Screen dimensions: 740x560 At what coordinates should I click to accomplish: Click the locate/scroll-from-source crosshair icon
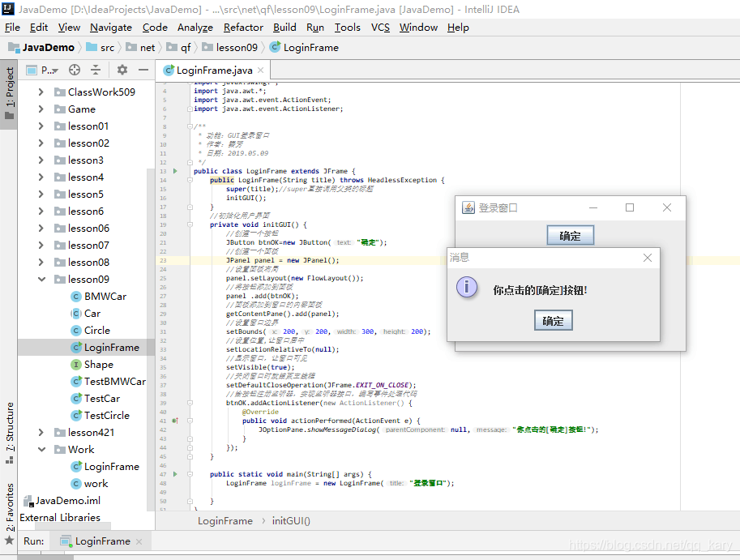tap(74, 71)
